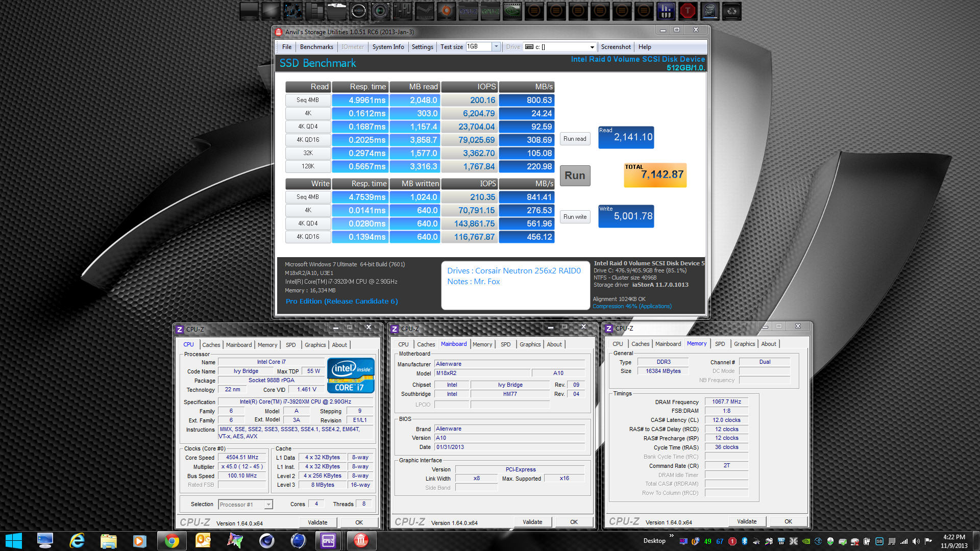The width and height of the screenshot is (980, 551).
Task: Click OK in right CPU-Z window
Action: point(788,521)
